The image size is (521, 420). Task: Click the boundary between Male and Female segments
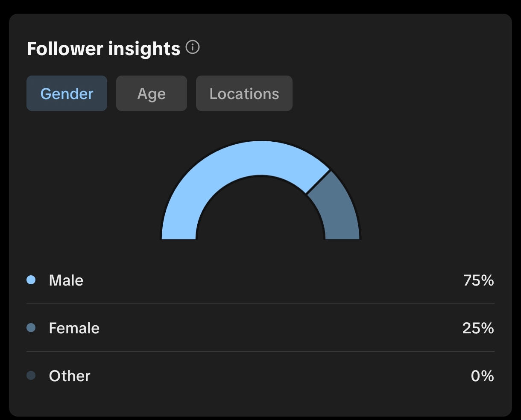click(318, 182)
